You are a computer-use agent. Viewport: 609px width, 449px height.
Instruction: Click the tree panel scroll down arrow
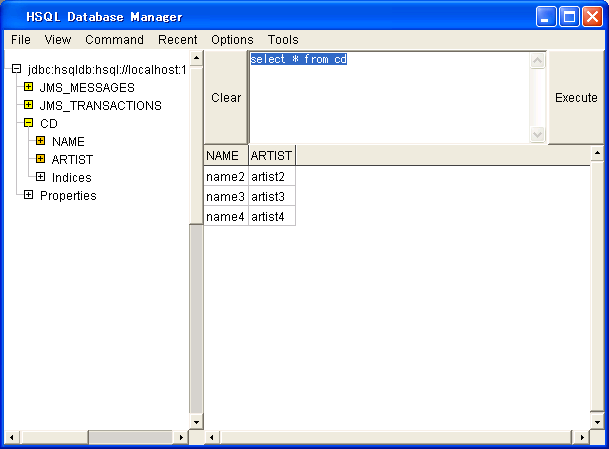197,422
